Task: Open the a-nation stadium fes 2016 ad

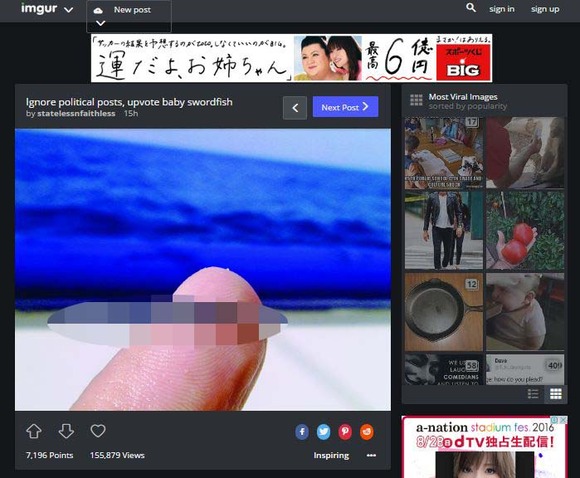Action: point(484,447)
